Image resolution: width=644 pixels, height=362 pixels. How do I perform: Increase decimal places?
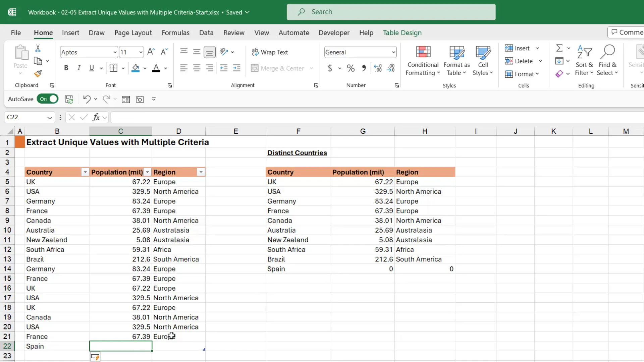[378, 68]
